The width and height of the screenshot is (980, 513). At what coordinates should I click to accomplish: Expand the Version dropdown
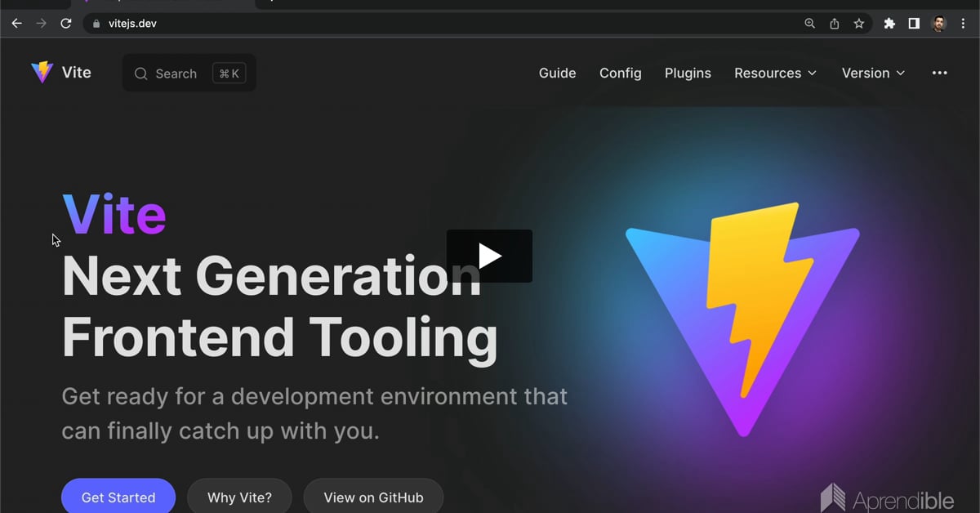pyautogui.click(x=874, y=73)
